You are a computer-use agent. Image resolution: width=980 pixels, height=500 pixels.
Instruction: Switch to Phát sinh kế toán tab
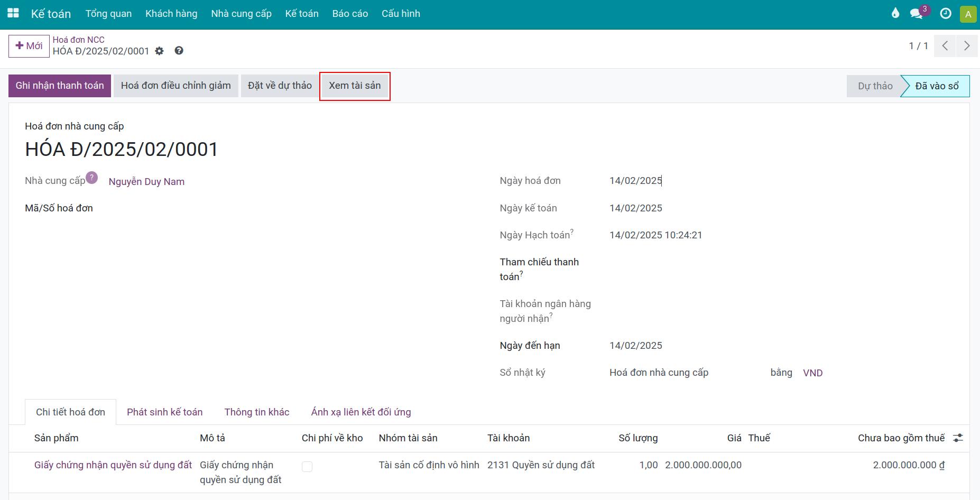[165, 412]
